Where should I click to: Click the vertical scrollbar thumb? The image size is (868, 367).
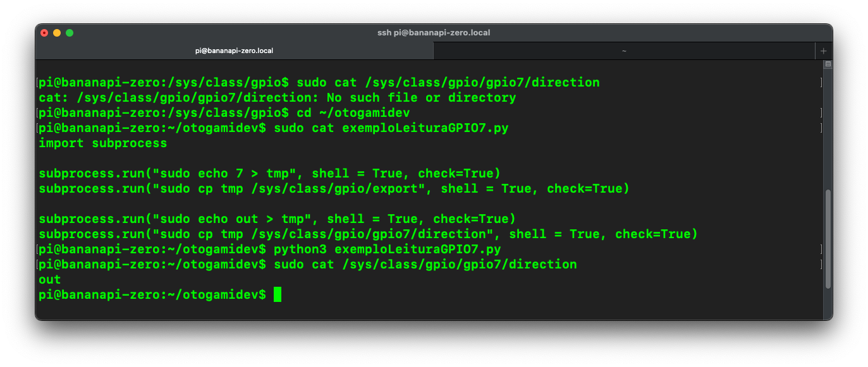[x=828, y=239]
